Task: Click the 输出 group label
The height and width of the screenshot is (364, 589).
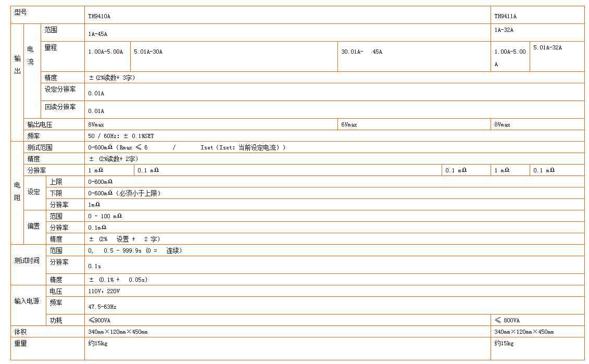Action: [x=17, y=64]
